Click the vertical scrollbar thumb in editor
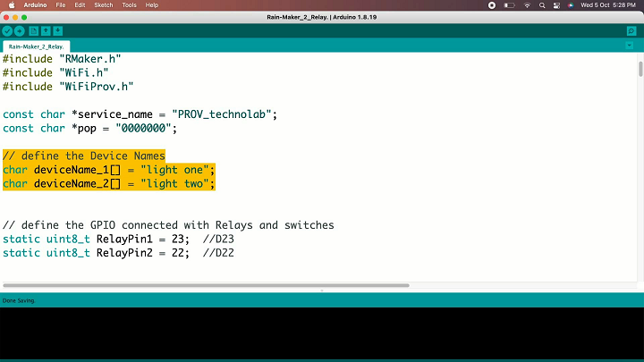This screenshot has height=362, width=644. click(x=640, y=69)
